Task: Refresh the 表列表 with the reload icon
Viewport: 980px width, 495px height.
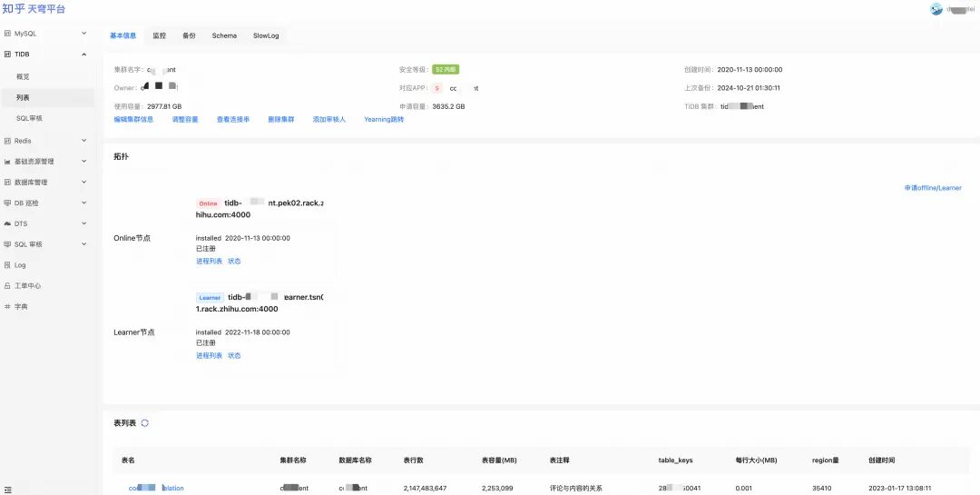Action: click(144, 423)
